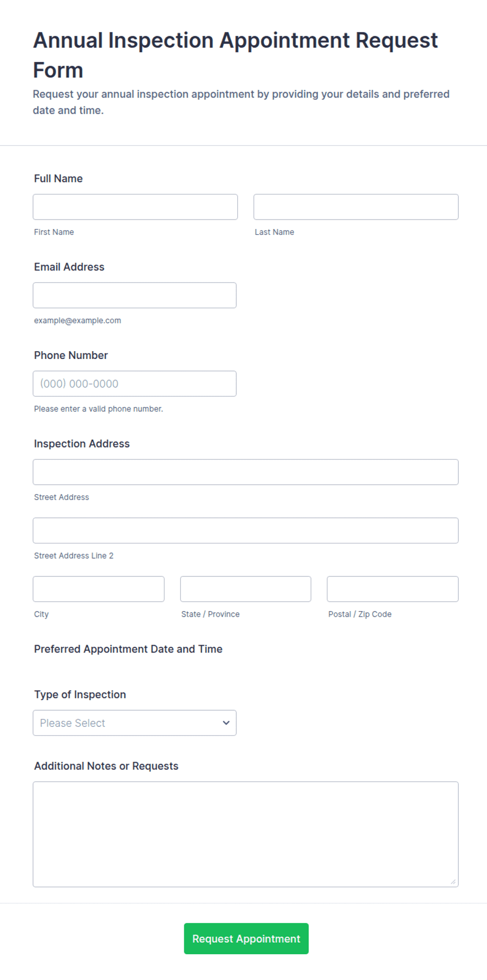Click the example@example.com hint text

point(78,320)
